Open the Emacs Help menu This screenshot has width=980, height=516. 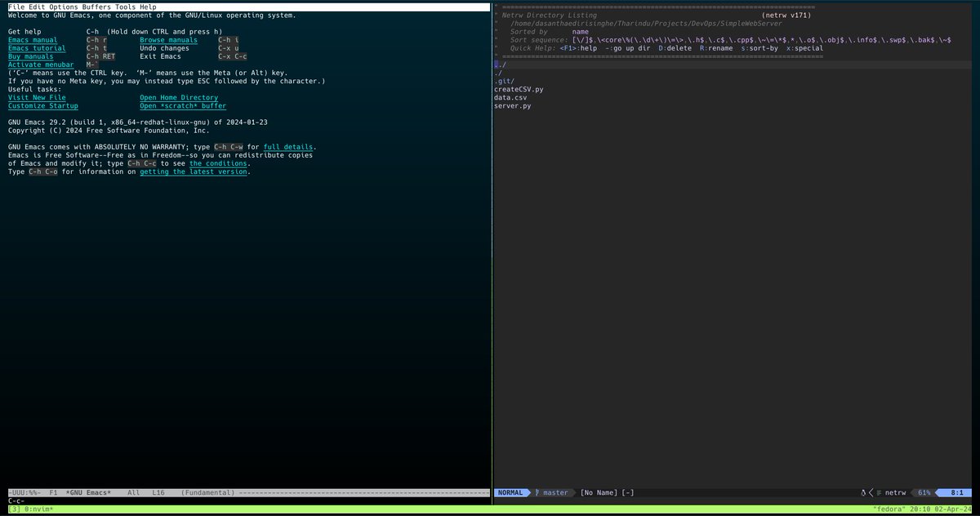pyautogui.click(x=148, y=7)
